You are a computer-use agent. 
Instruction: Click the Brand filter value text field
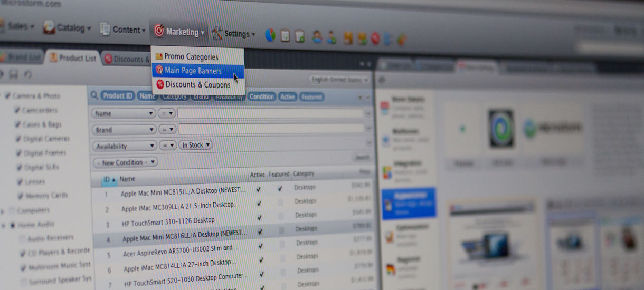click(272, 129)
